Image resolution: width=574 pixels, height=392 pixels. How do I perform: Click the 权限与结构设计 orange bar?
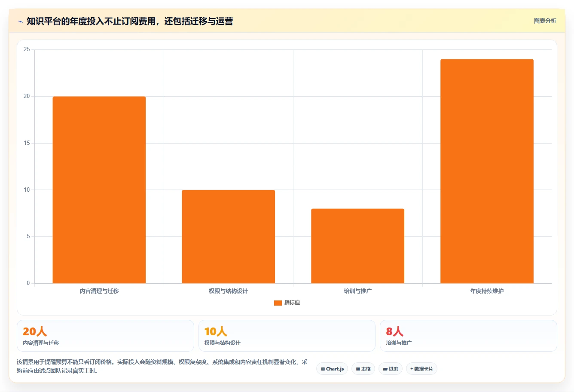pyautogui.click(x=228, y=236)
